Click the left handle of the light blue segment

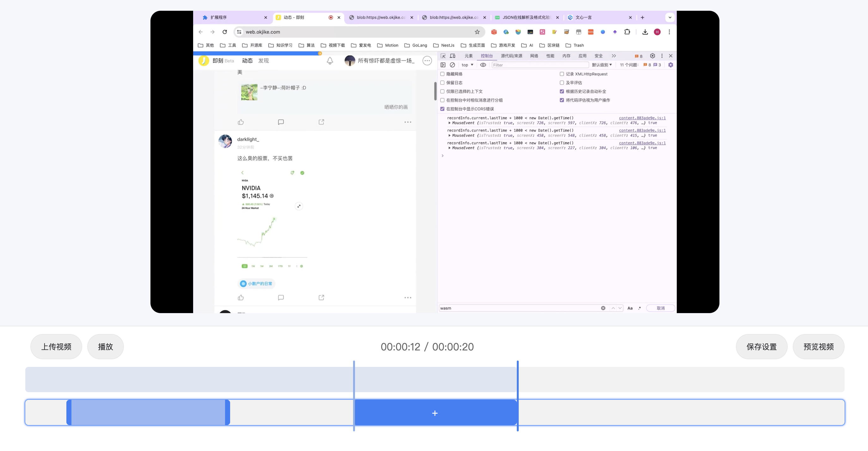tap(69, 412)
